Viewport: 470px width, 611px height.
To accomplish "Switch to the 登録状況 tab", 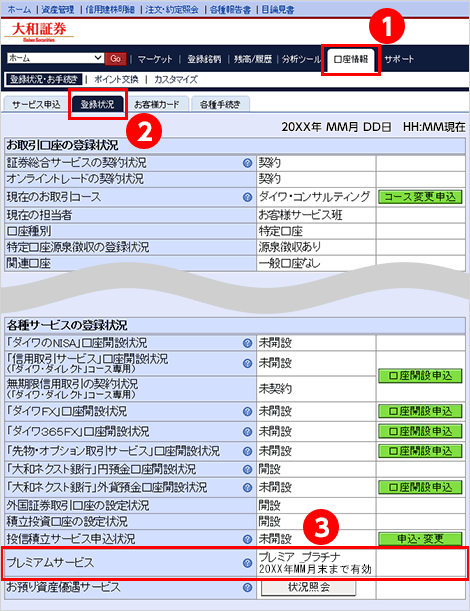I will (97, 104).
